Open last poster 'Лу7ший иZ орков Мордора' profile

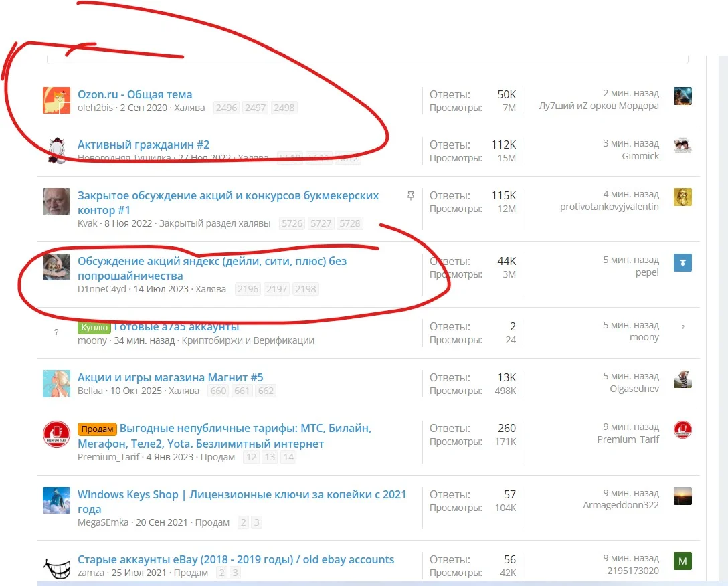[x=598, y=106]
